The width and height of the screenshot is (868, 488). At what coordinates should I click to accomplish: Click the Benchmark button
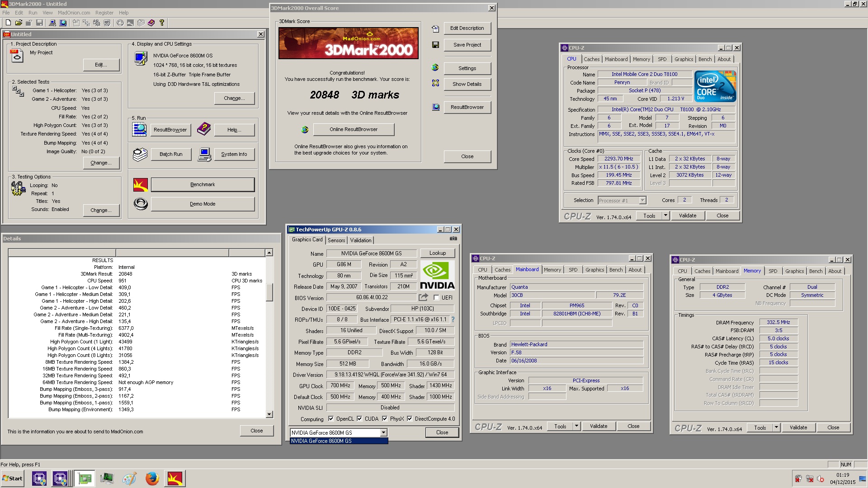point(203,184)
